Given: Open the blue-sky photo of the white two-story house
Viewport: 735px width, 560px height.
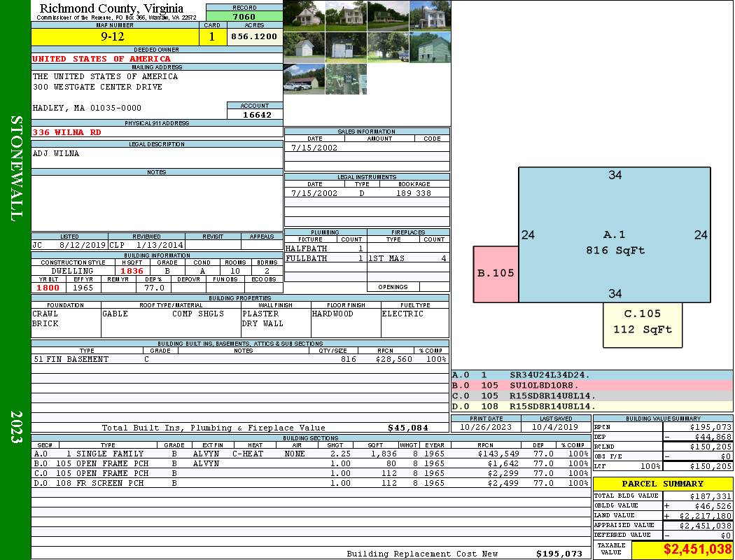Looking at the screenshot, I should [430, 16].
